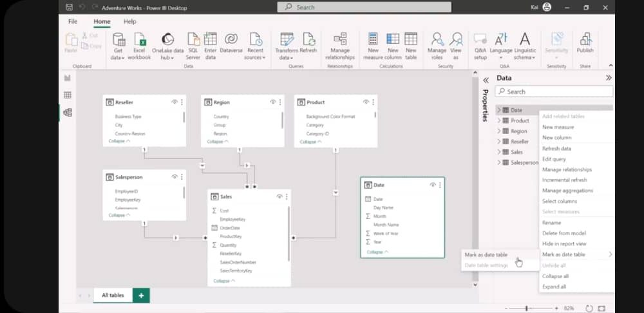Open Manage relationships in ribbon

(340, 46)
